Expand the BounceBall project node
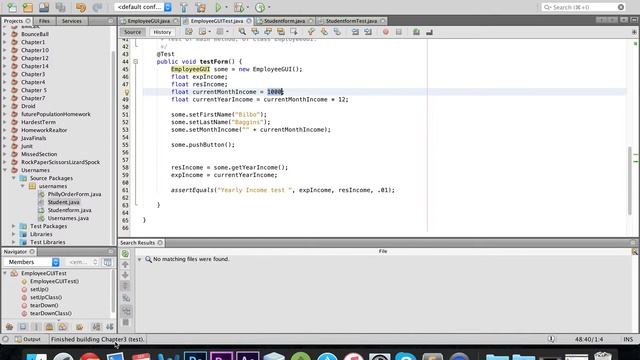The image size is (640, 360). [5, 34]
